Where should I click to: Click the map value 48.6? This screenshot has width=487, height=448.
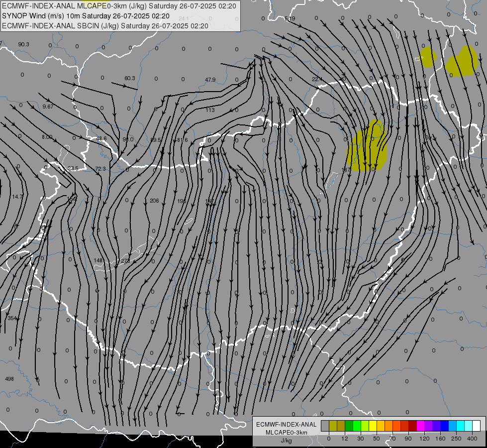point(101,139)
